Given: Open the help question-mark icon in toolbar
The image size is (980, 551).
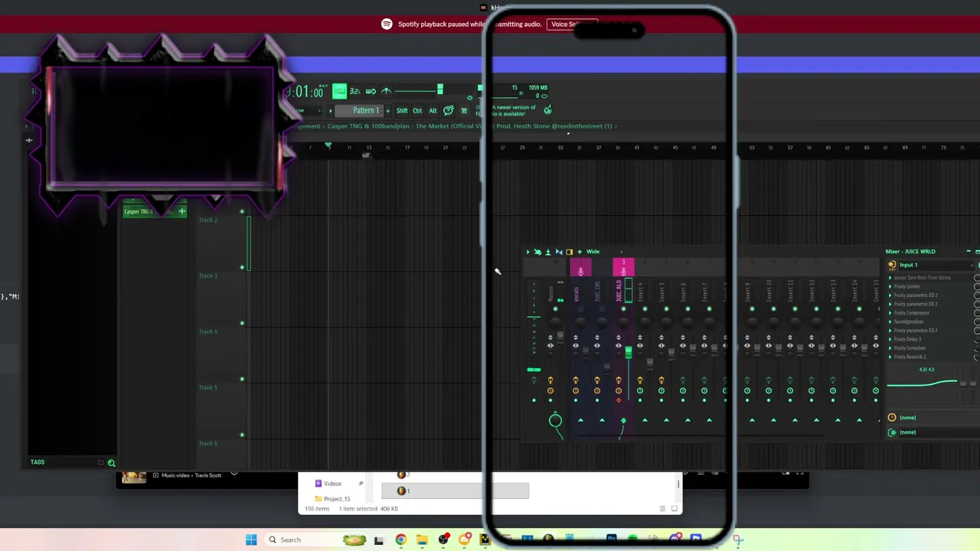Looking at the screenshot, I should click(x=449, y=110).
